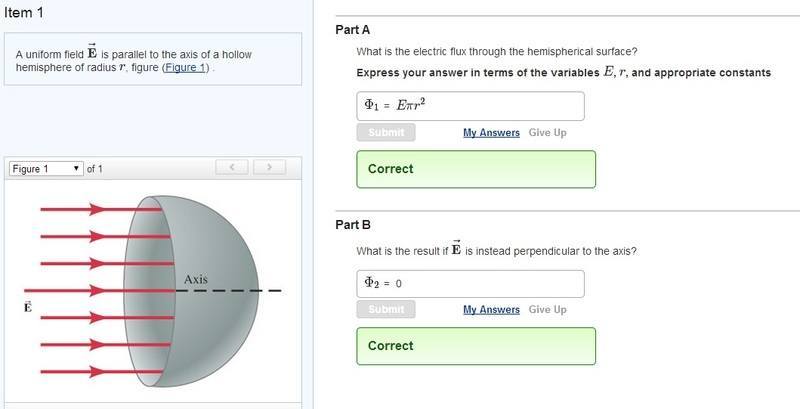Click the Item 1 title

point(24,13)
